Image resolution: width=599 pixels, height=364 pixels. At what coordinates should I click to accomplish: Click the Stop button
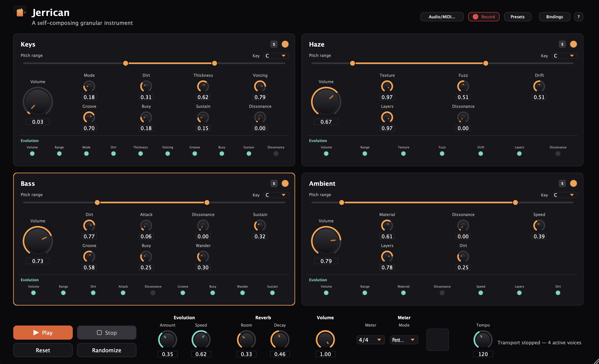[x=107, y=332]
